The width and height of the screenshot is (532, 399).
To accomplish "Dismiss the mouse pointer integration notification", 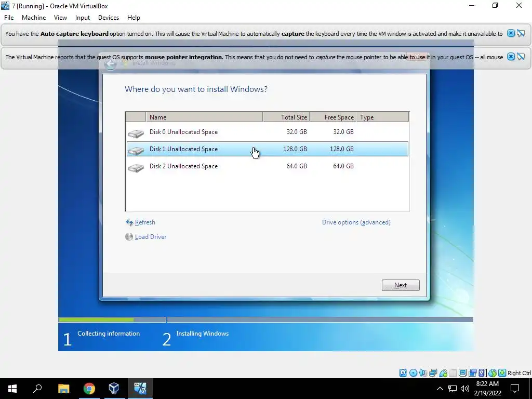I will coord(511,57).
